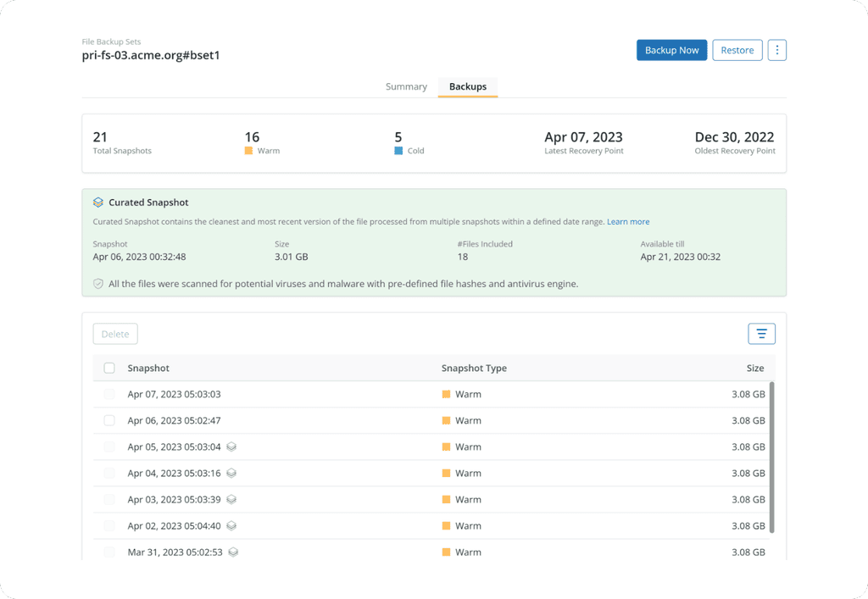
Task: Check the Apr 02, 2023 snapshot row
Action: (x=108, y=525)
